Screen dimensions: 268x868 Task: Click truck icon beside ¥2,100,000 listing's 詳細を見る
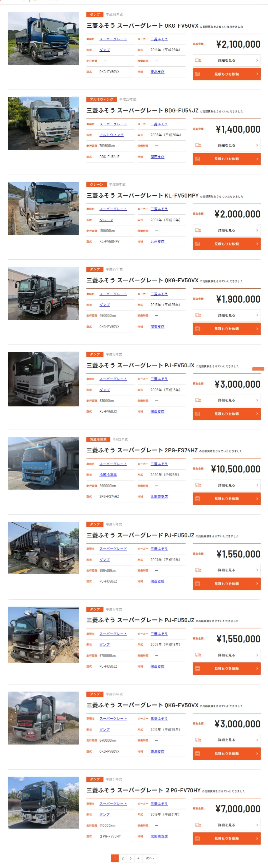pyautogui.click(x=198, y=61)
